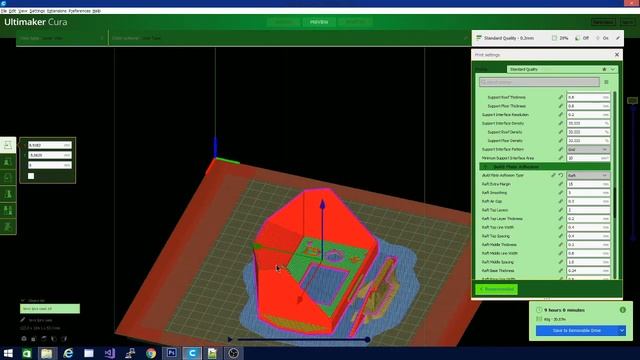The width and height of the screenshot is (640, 360).
Task: Click the Raft Air Gap value field
Action: (588, 201)
